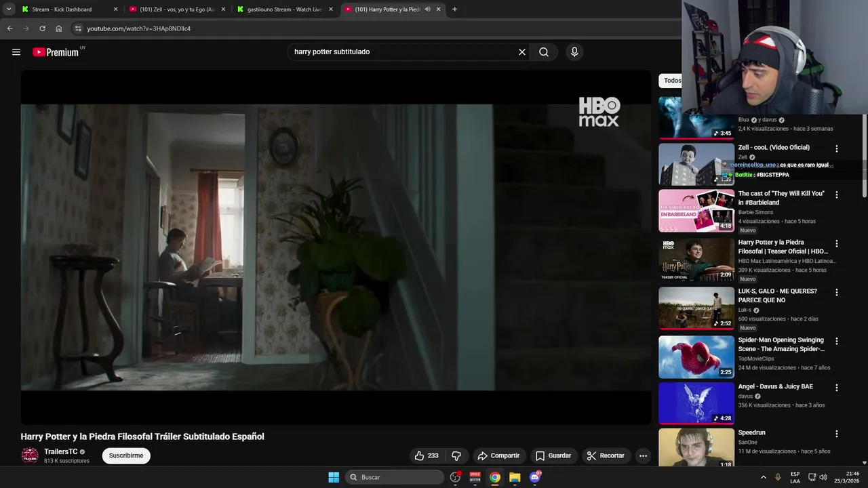868x488 pixels.
Task: Open title 'The cast of They Will Kill You'
Action: [x=781, y=198]
